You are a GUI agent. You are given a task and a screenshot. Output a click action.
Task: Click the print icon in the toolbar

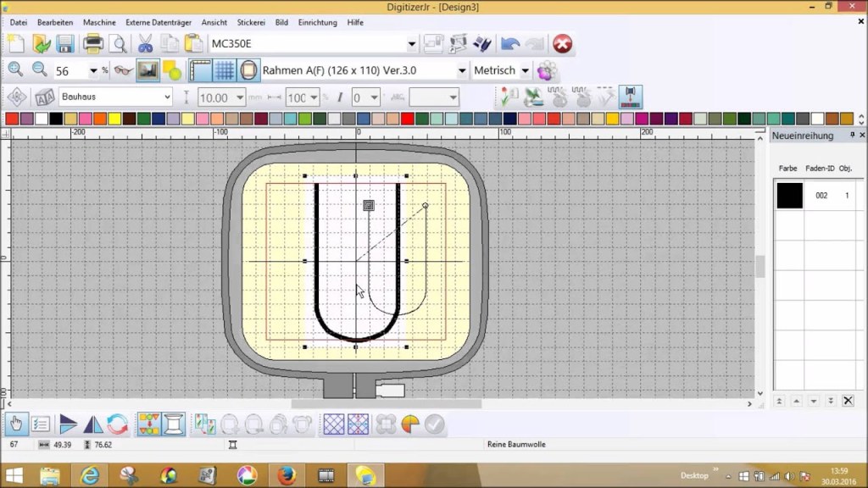(x=93, y=43)
